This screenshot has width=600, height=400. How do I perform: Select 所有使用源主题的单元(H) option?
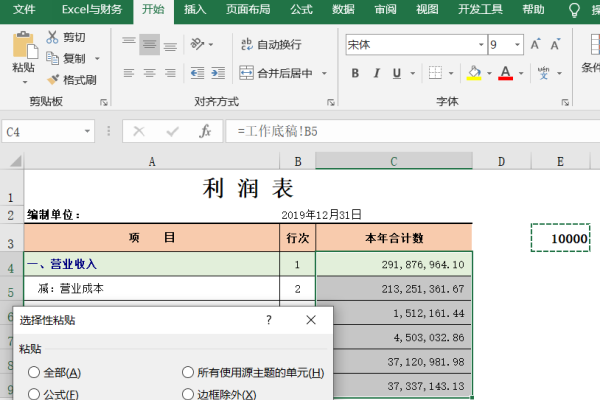point(253,372)
